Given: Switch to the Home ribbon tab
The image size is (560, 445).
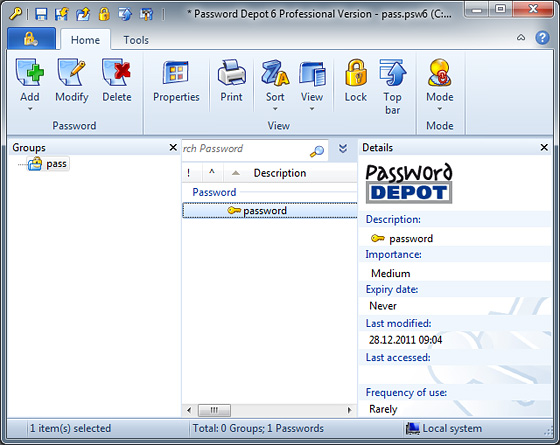Looking at the screenshot, I should coord(85,40).
